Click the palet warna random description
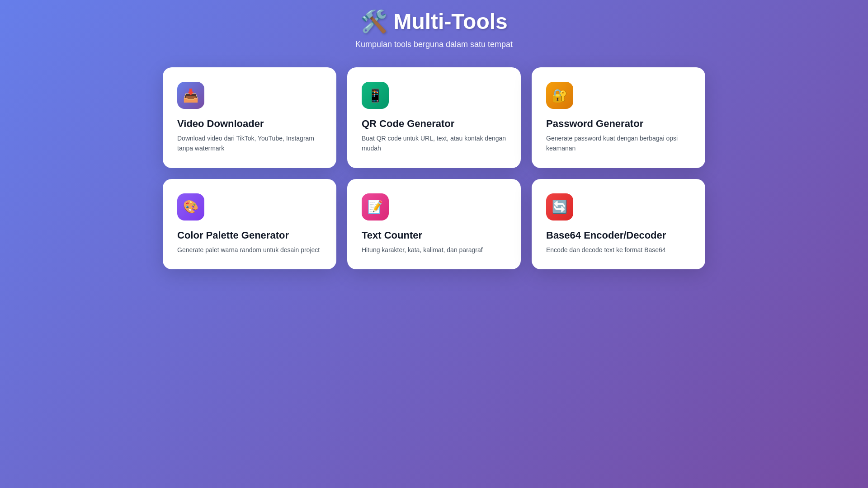The height and width of the screenshot is (488, 868). [x=248, y=250]
